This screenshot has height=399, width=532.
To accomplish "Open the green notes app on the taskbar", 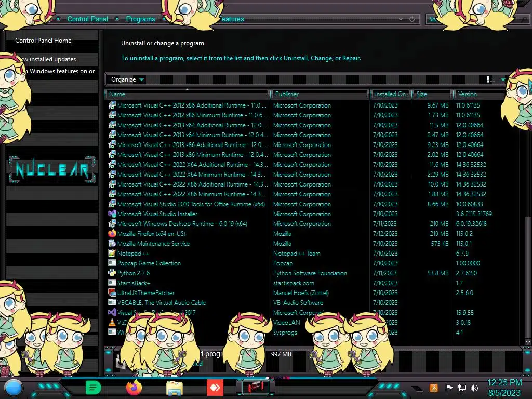I will (94, 388).
